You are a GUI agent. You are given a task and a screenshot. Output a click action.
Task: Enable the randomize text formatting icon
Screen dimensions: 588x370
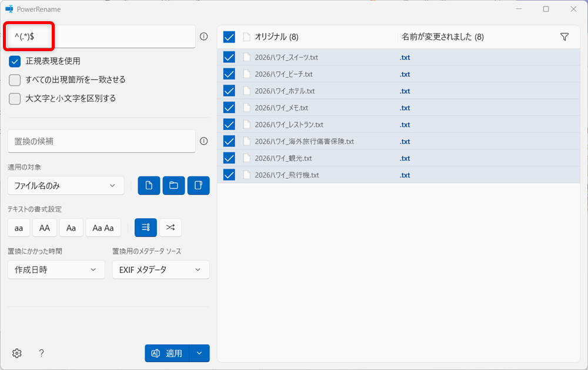click(x=171, y=227)
